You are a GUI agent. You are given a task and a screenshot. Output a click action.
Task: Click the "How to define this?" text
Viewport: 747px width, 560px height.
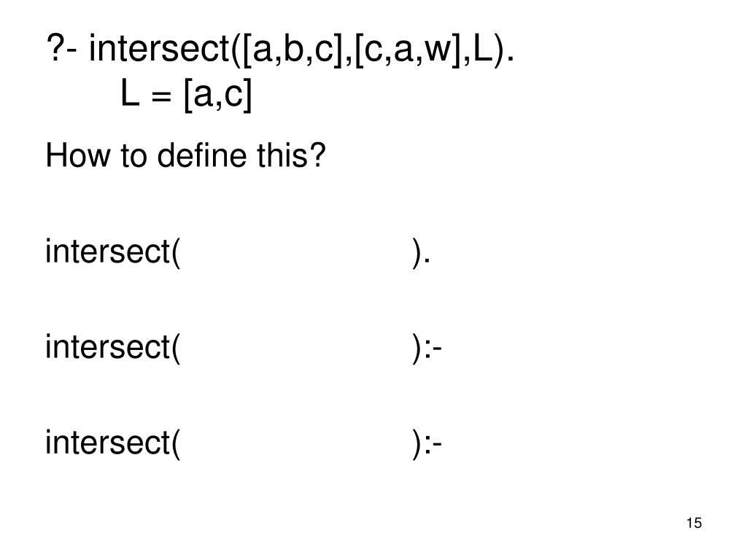185,155
